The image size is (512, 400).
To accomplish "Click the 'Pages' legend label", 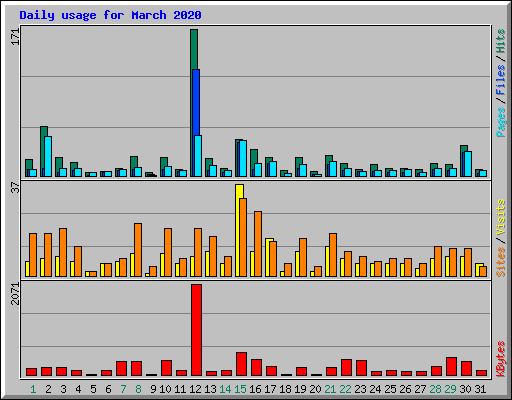I will click(x=501, y=122).
